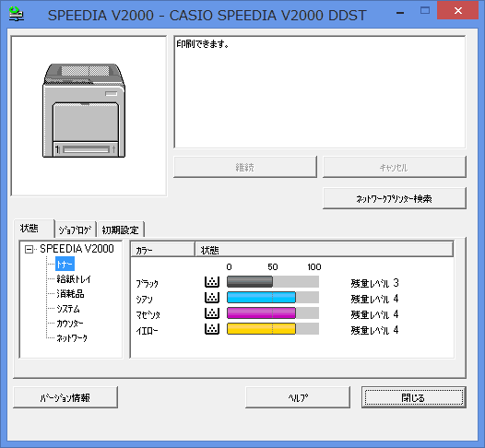
Task: Click the cyan toner level bar
Action: tap(273, 298)
